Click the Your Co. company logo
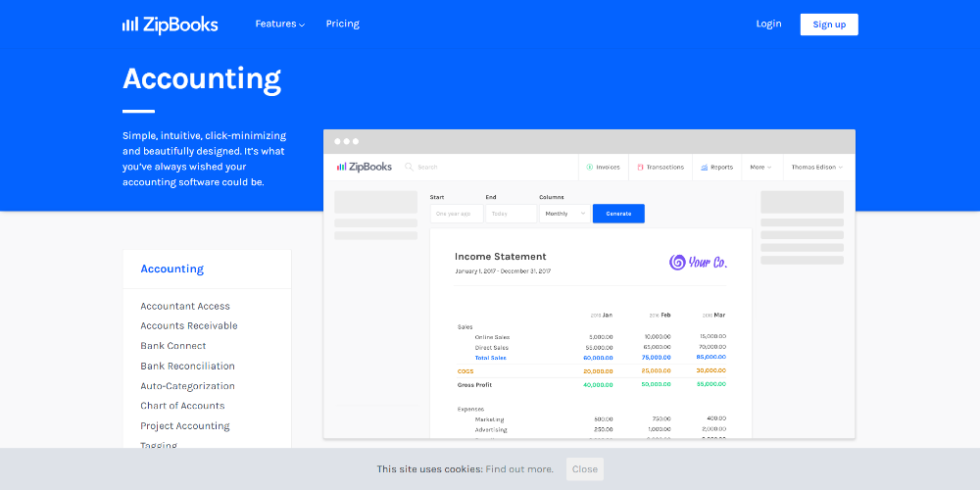The width and height of the screenshot is (980, 490). (x=698, y=263)
